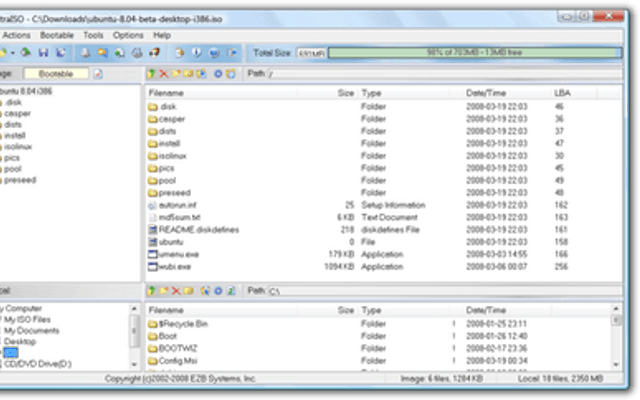
Task: Click the New Folder icon in the image pane toolbar
Action: pos(176,73)
